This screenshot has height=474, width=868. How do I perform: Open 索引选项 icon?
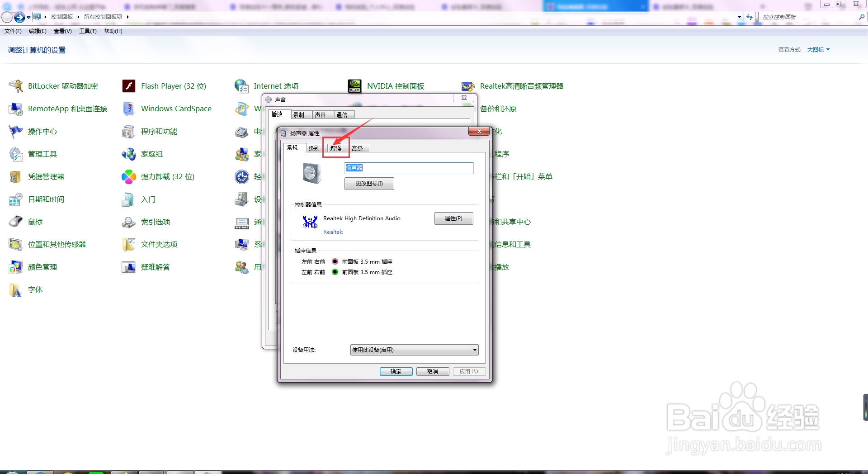pos(129,222)
